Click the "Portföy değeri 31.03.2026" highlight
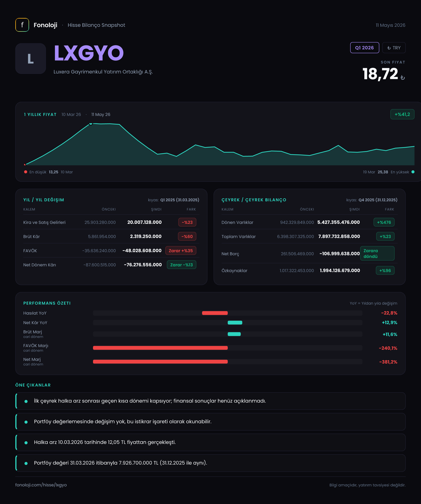Viewport: 421px width, 504px height. 210,463
